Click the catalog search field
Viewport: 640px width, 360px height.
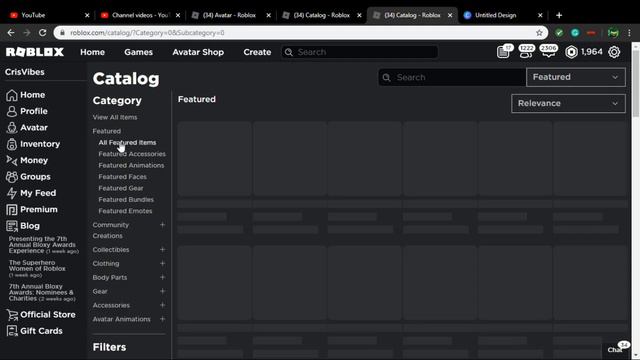click(452, 77)
